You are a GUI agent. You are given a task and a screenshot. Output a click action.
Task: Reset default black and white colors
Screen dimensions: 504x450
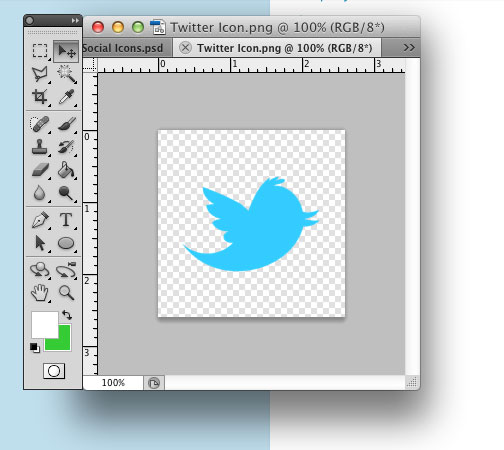point(34,348)
